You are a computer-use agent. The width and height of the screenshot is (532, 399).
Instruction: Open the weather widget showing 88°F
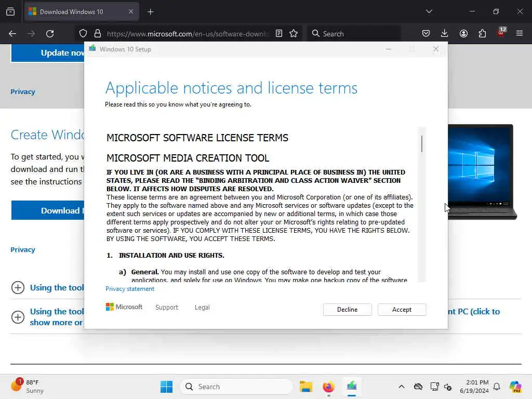coord(27,386)
